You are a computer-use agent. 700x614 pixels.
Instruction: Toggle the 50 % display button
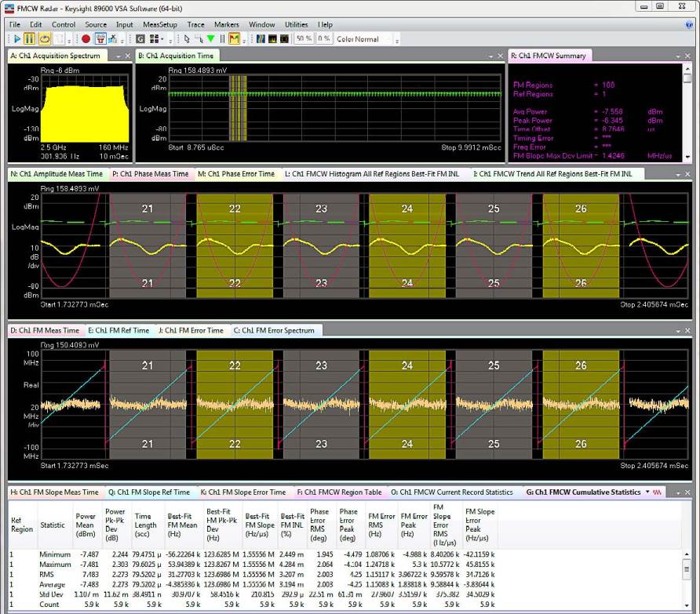[304, 39]
